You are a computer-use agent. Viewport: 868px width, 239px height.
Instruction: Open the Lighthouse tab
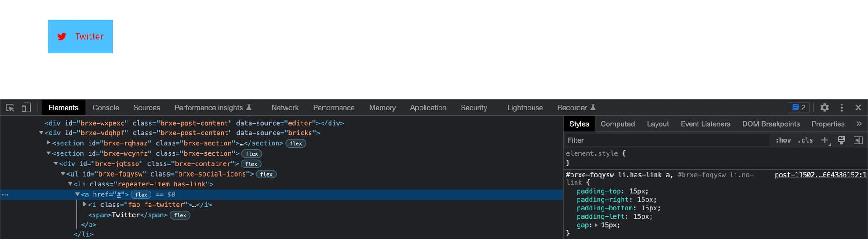coord(525,108)
